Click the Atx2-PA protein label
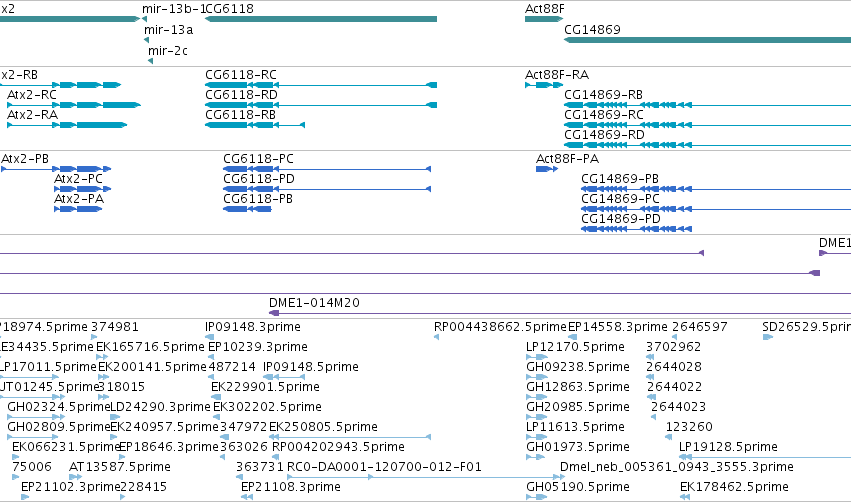The width and height of the screenshot is (851, 502). (79, 199)
